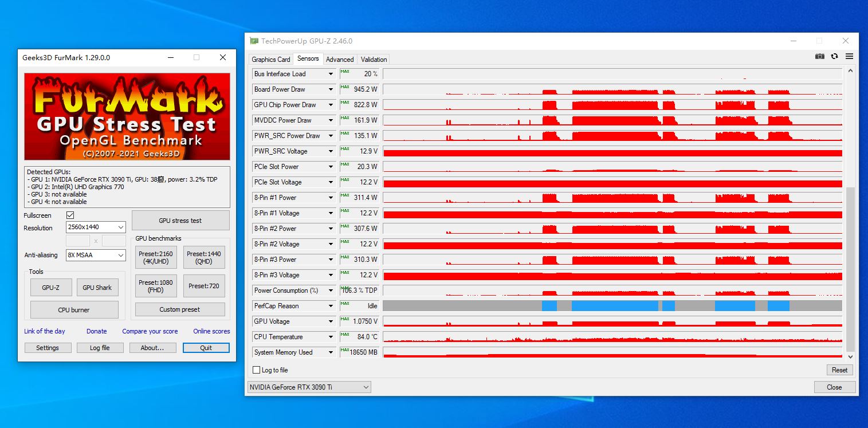868x428 pixels.
Task: Click the FurMark banner logo image
Action: click(x=127, y=116)
